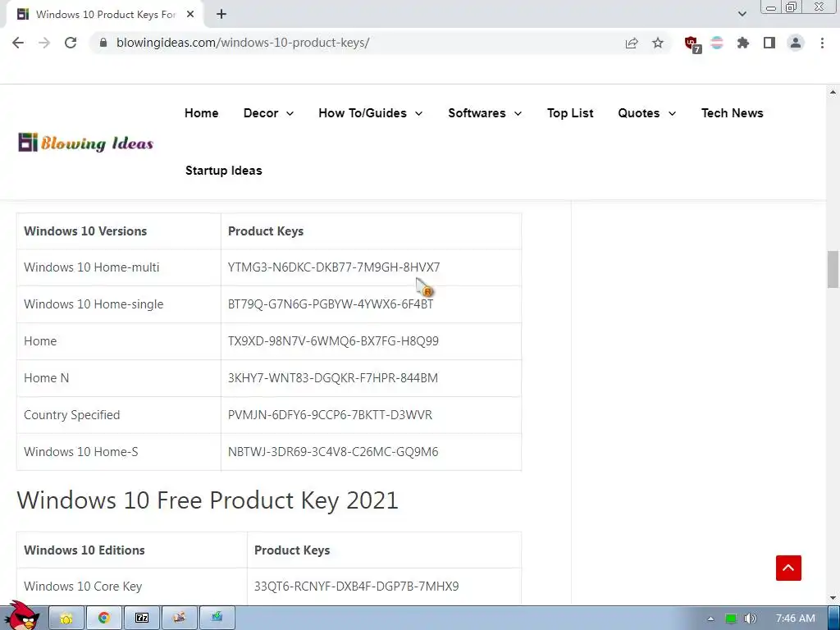This screenshot has width=840, height=630.
Task: Click the Home N product key
Action: coord(333,377)
